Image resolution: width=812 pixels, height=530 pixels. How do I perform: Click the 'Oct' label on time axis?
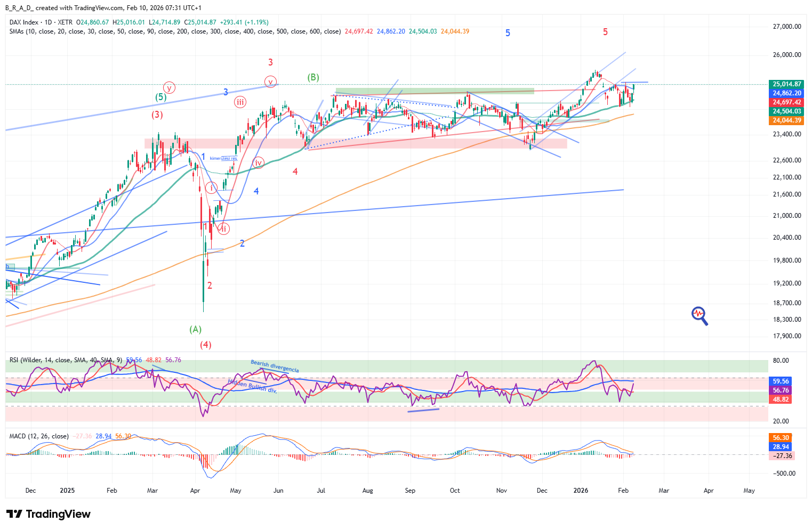[x=455, y=491]
